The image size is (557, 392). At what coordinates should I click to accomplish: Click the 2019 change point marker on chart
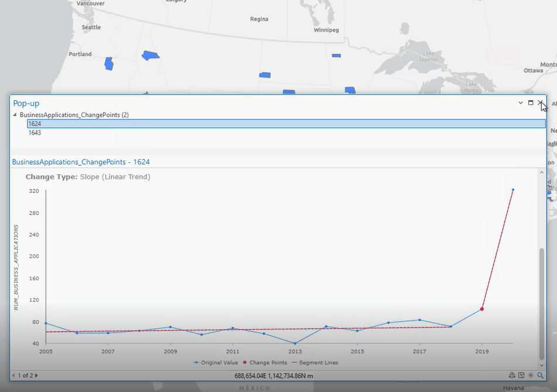482,309
